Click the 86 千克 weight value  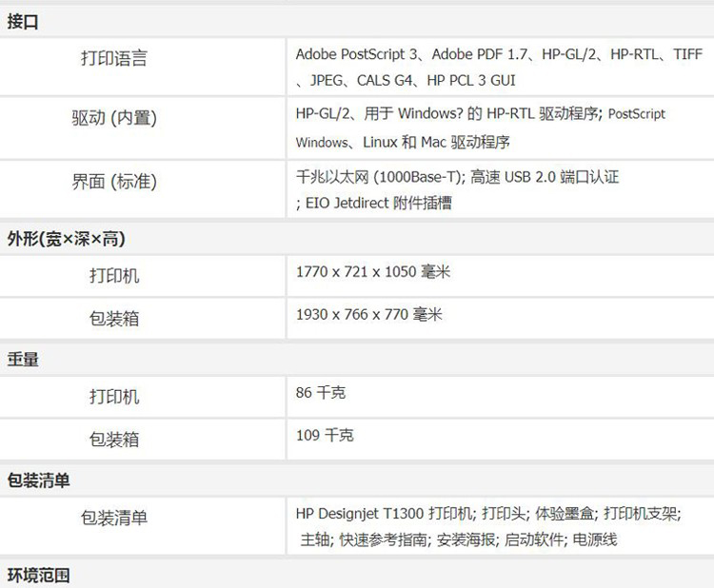tap(320, 392)
